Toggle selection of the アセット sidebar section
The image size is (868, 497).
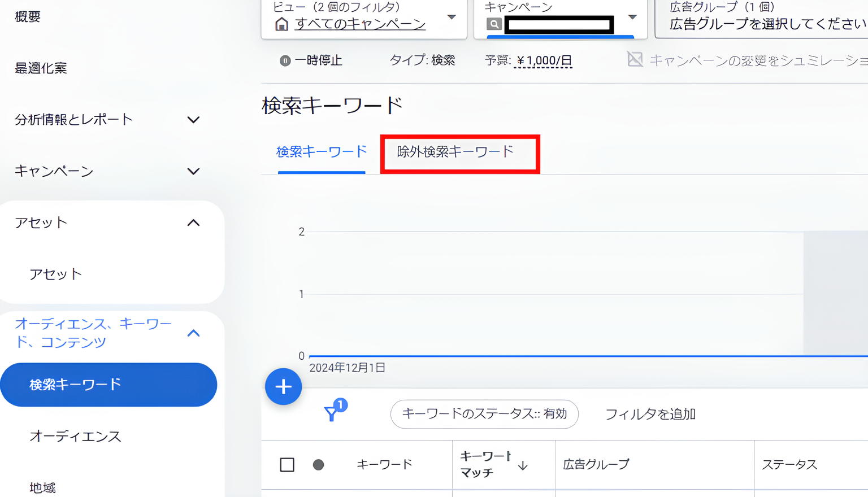pyautogui.click(x=193, y=223)
